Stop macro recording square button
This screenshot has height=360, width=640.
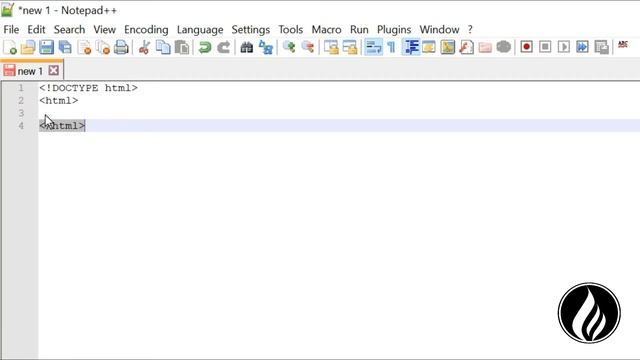545,47
